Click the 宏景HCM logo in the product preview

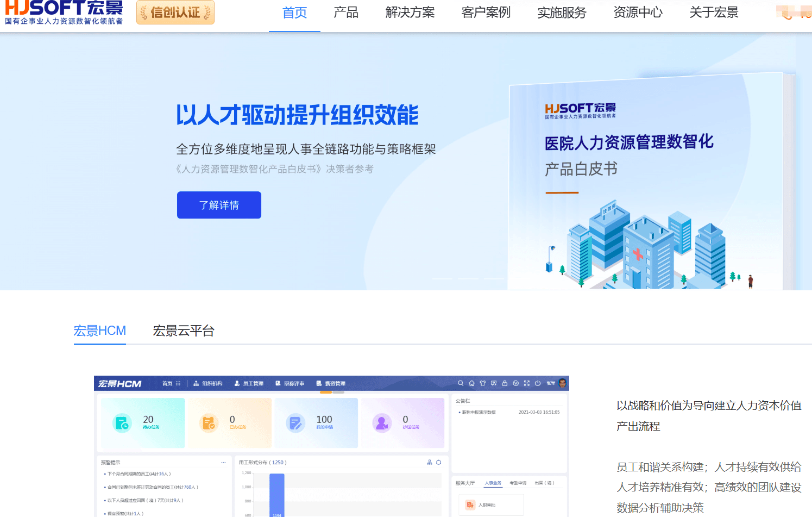coord(119,384)
